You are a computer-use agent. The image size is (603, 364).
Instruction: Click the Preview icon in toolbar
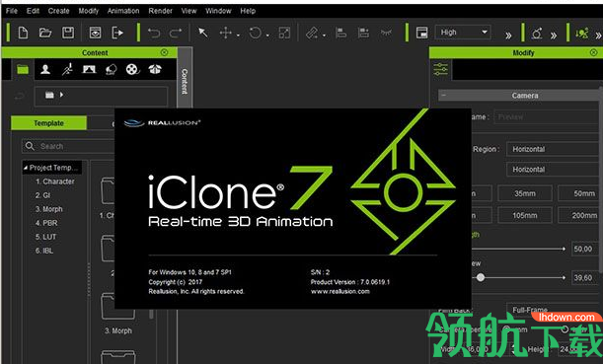point(95,33)
